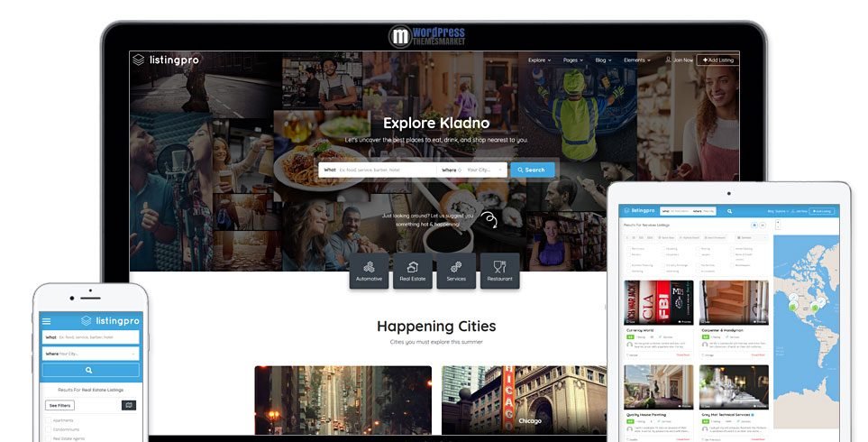Click the Carpenter & Handyman listing title
This screenshot has width=868, height=442.
(722, 330)
